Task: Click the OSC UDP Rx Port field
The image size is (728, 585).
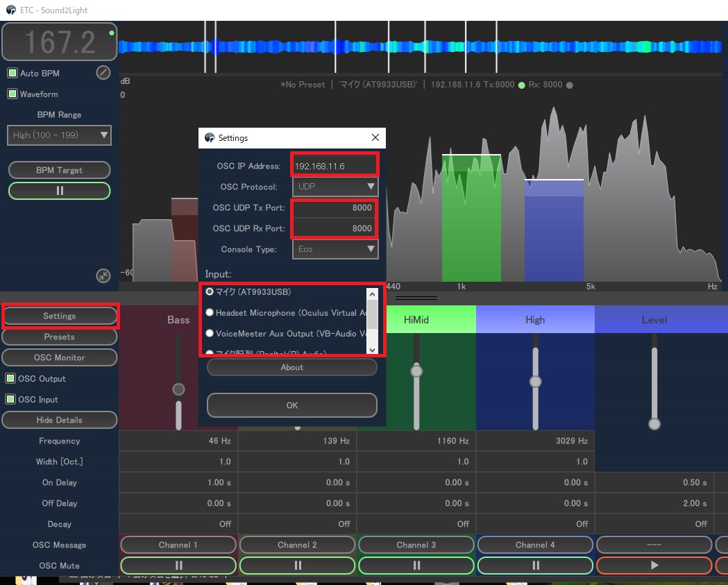Action: click(x=335, y=228)
